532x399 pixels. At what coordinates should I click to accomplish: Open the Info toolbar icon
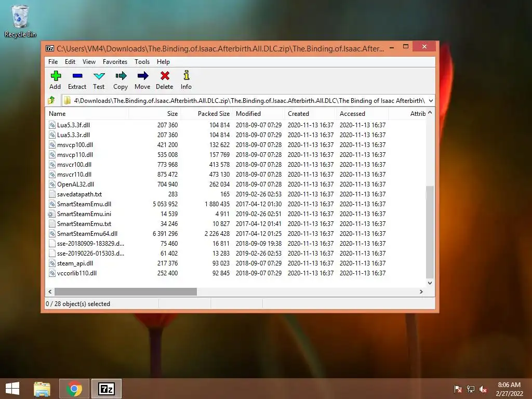[187, 75]
